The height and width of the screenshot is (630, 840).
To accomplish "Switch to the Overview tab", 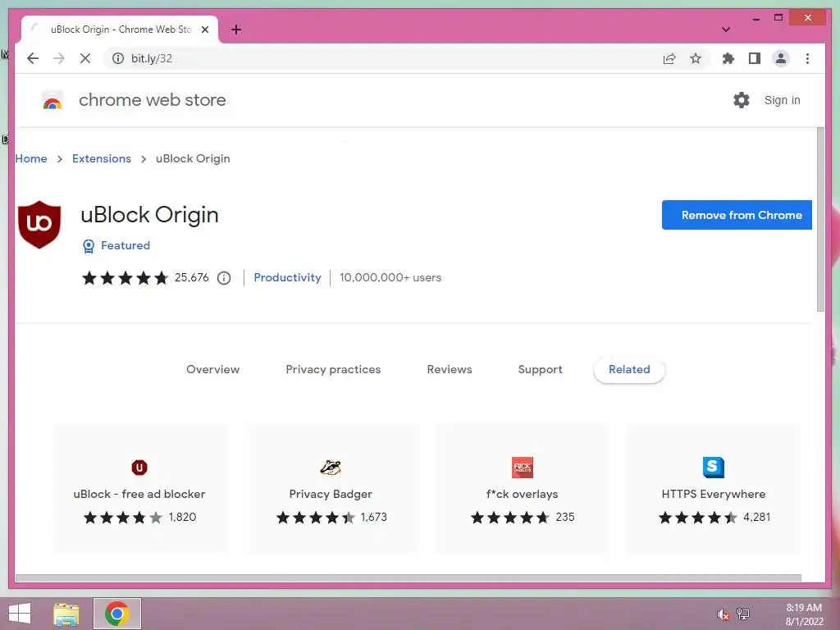I will 213,370.
